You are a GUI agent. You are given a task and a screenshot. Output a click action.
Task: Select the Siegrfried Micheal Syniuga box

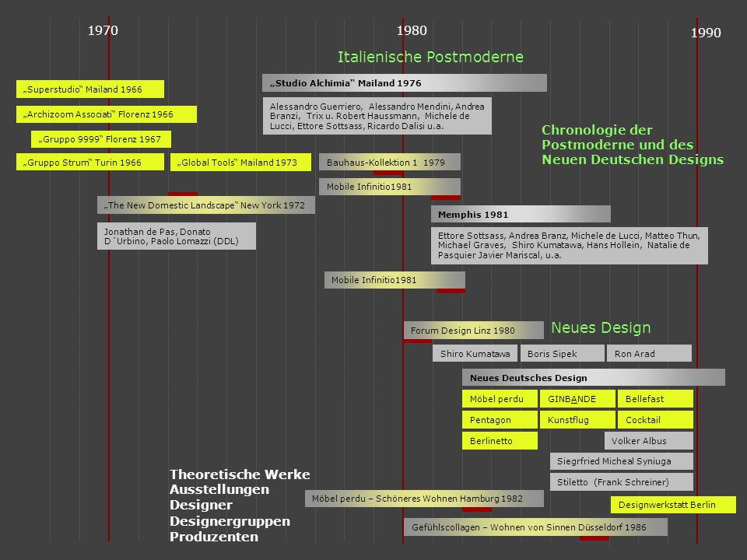[622, 461]
